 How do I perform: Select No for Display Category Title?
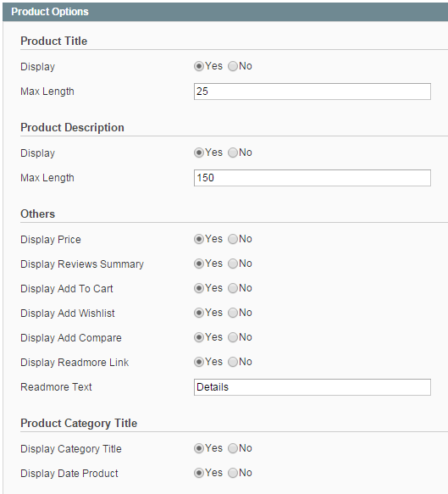(x=233, y=448)
